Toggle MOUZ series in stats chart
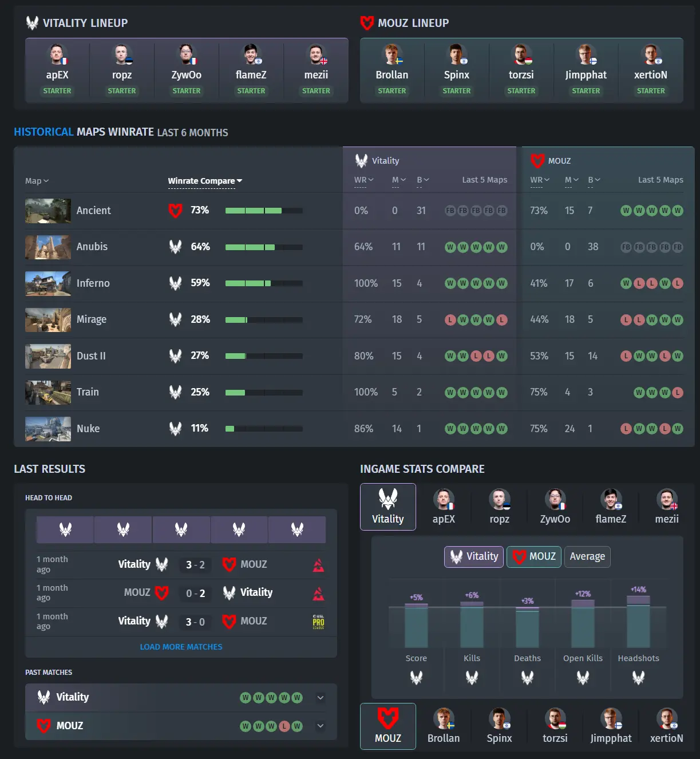This screenshot has width=700, height=759. (x=534, y=556)
